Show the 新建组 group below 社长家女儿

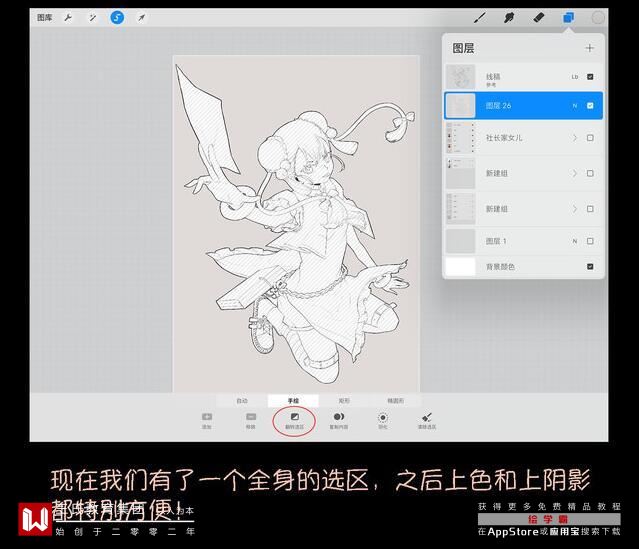click(590, 173)
